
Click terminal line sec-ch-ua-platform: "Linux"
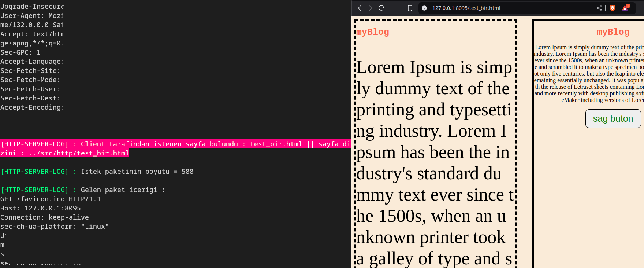(x=55, y=227)
